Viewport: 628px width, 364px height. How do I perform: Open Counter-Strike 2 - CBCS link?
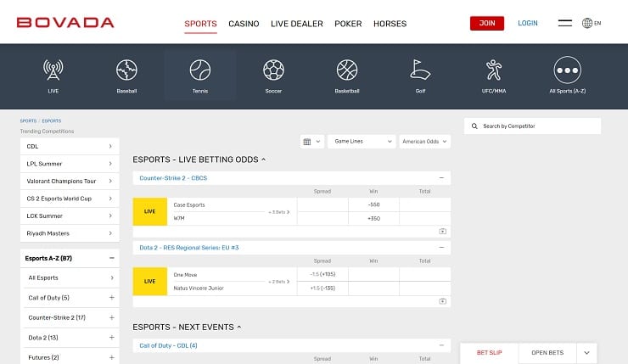(173, 178)
